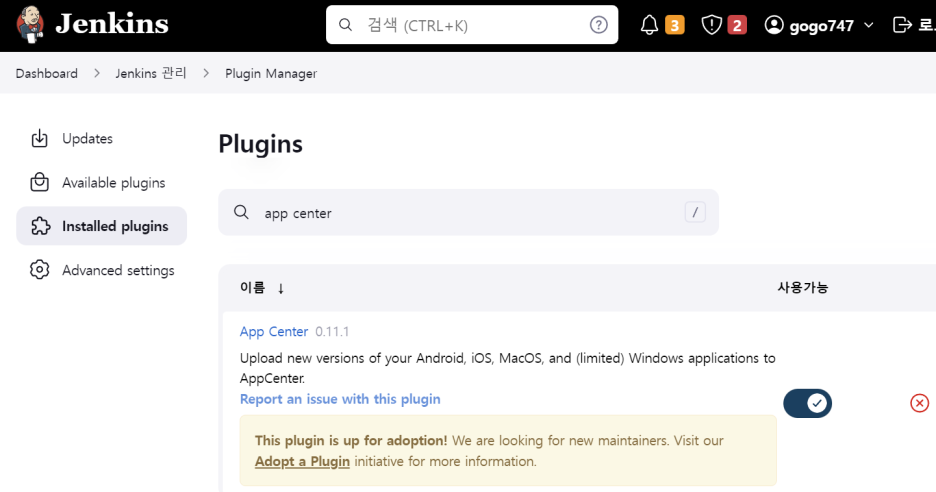
Task: Click the 사용가능 column header
Action: (803, 288)
